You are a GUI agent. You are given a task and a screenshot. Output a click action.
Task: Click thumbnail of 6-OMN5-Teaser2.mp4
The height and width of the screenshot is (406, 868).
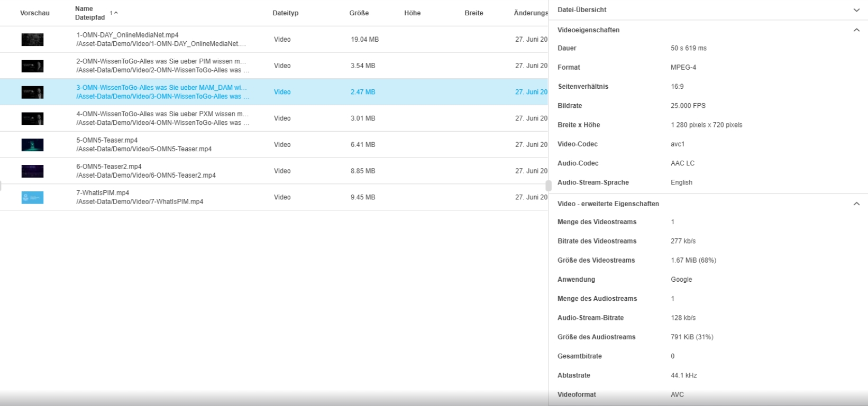[x=32, y=171]
